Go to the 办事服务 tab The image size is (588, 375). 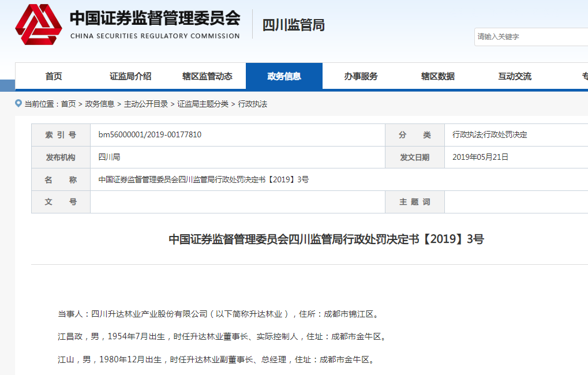pos(361,76)
